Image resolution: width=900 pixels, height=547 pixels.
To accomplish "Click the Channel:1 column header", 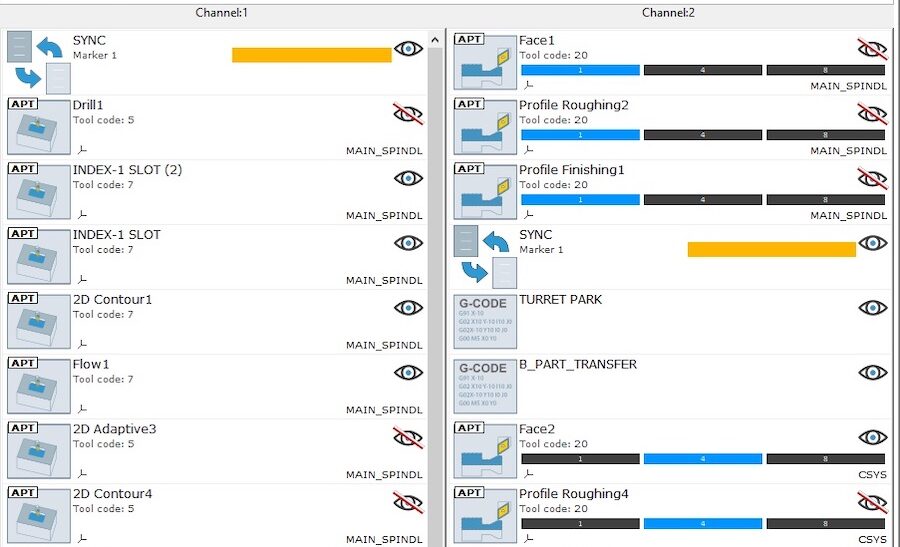I will click(221, 13).
